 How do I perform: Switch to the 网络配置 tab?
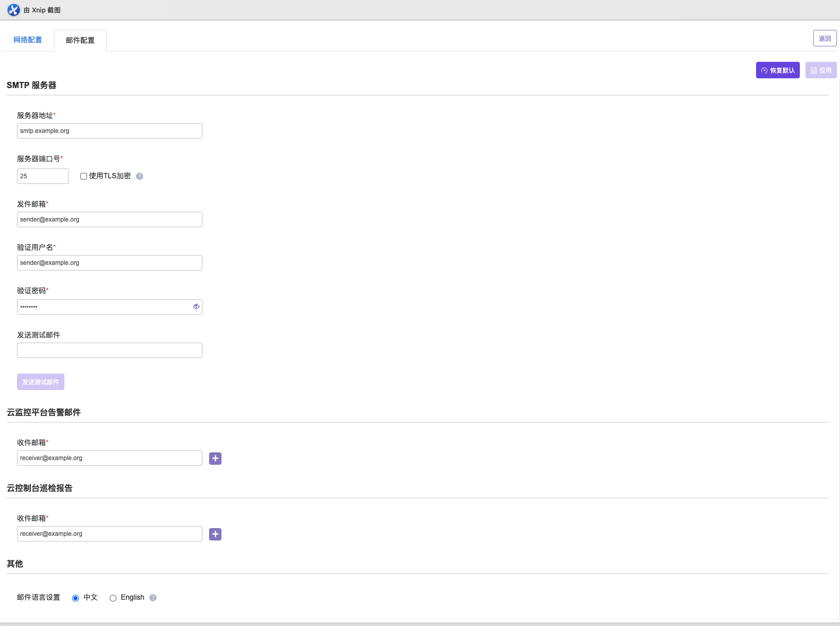28,40
